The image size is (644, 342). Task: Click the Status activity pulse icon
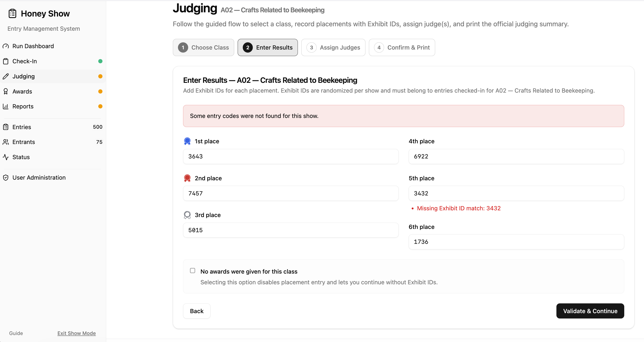click(x=6, y=157)
